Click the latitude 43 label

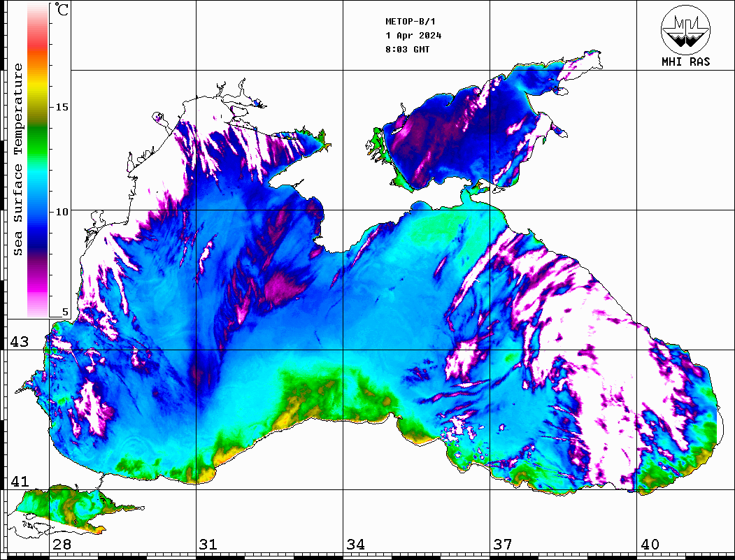click(19, 342)
